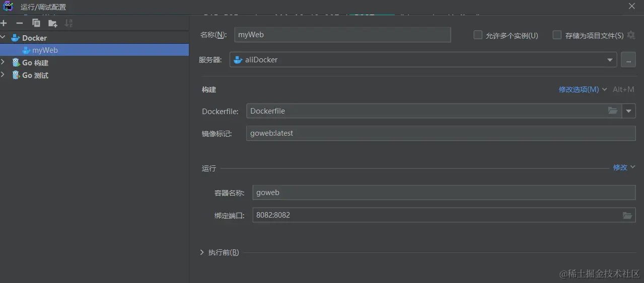The width and height of the screenshot is (644, 283).
Task: Click the server ellipsis button
Action: pos(628,60)
